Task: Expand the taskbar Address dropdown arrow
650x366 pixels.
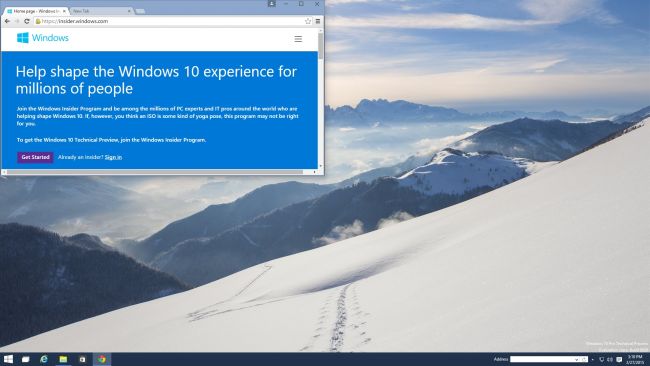Action: (x=577, y=359)
